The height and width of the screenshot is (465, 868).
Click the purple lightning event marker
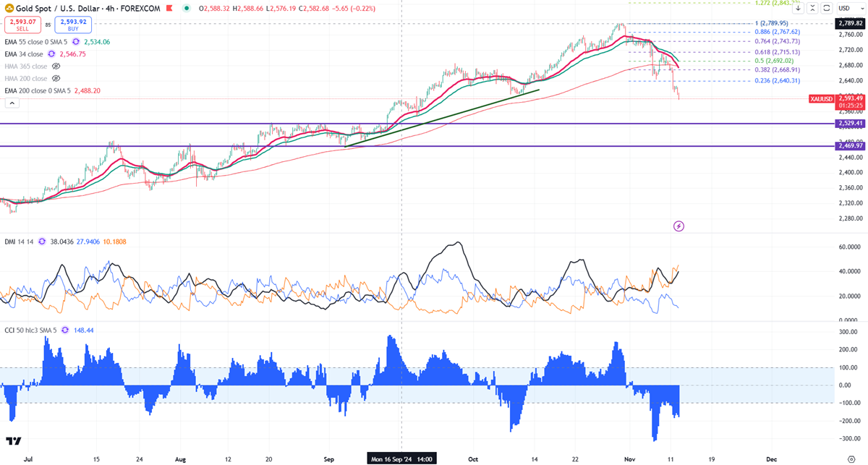[x=679, y=226]
